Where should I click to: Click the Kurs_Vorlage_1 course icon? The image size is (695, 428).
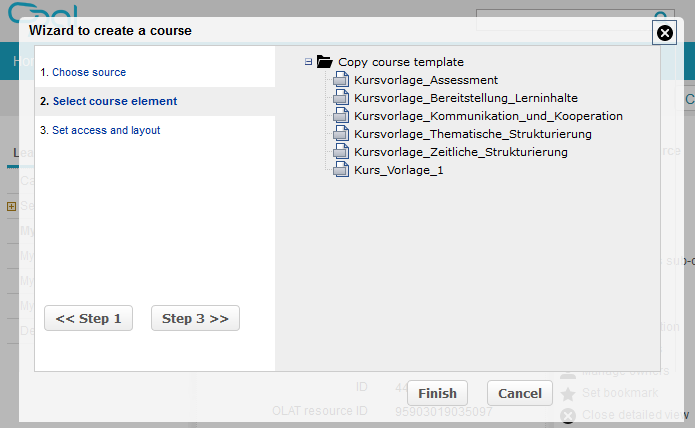pyautogui.click(x=341, y=170)
